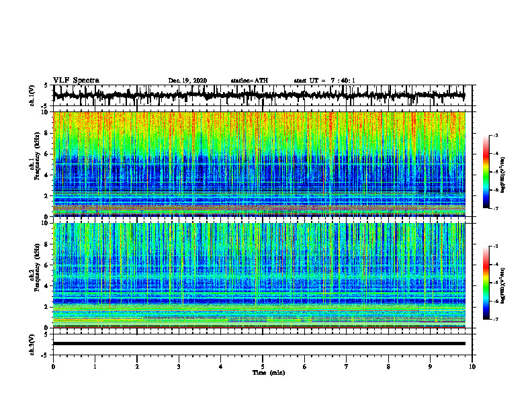Click the "7" minute tick label
This screenshot has height=411, width=532.
[x=347, y=367]
